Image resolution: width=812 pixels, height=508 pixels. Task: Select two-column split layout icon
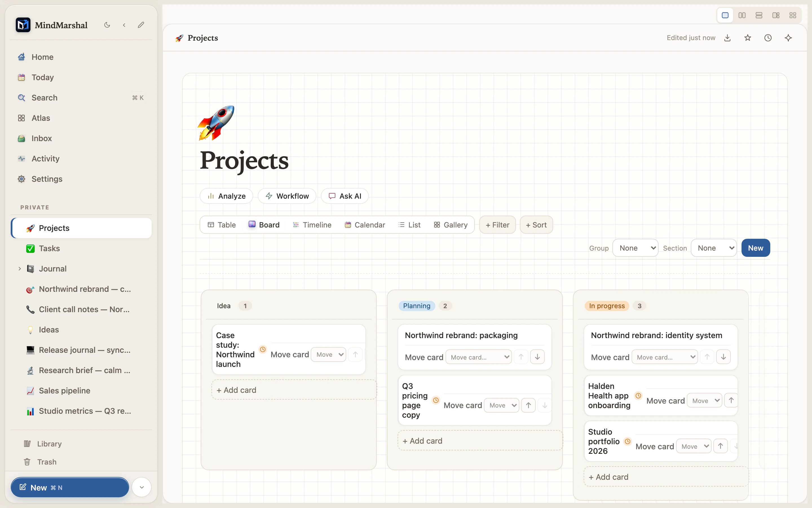[742, 16]
